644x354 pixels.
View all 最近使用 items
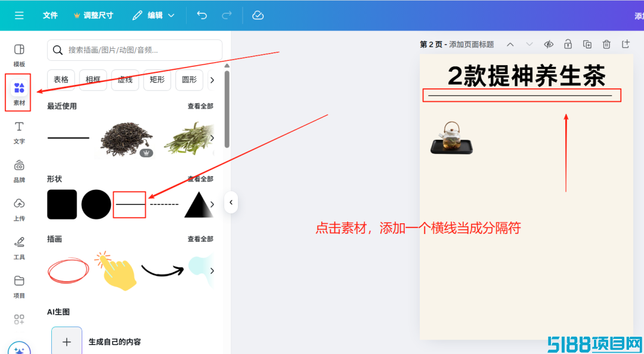[x=200, y=106]
